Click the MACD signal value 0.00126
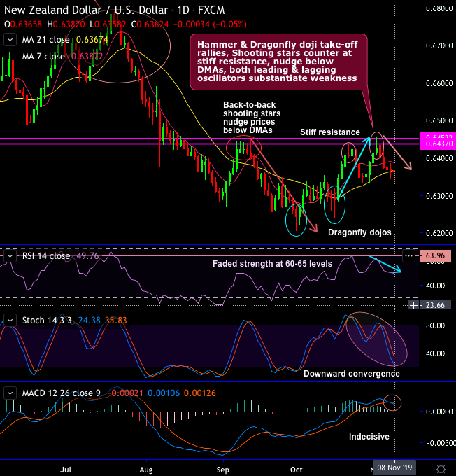 pyautogui.click(x=199, y=393)
